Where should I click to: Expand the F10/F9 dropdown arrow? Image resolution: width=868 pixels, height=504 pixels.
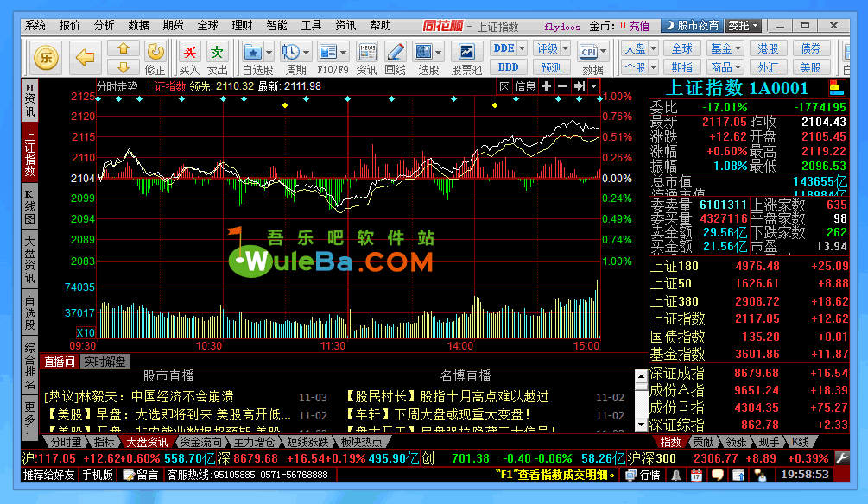pyautogui.click(x=344, y=53)
